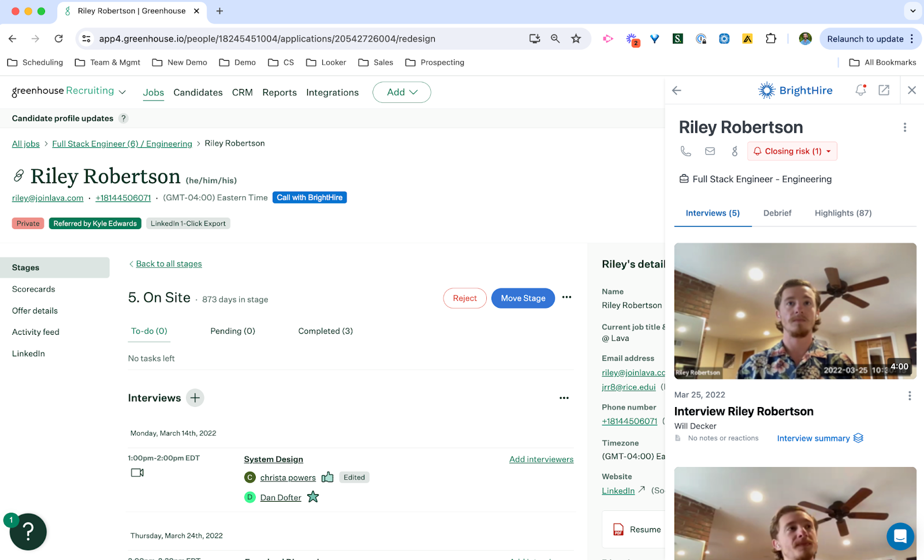Viewport: 924px width, 560px height.
Task: Click the star icon beside Dan Dofter
Action: point(313,497)
